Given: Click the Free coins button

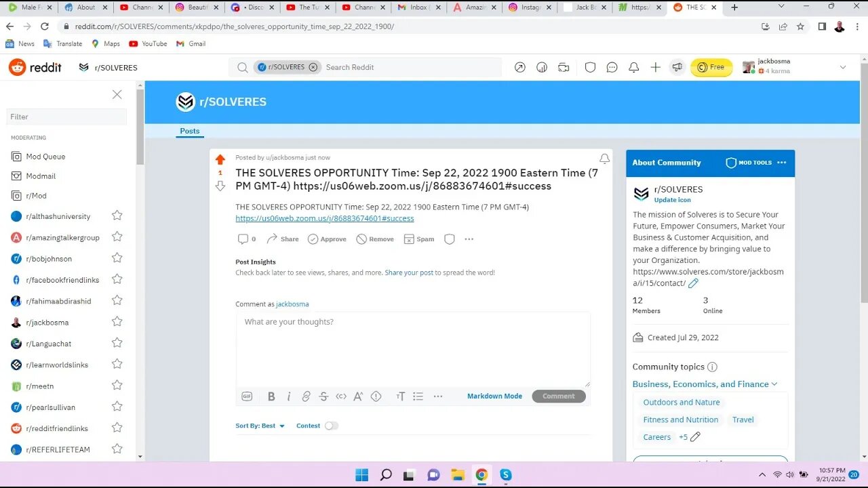Looking at the screenshot, I should pyautogui.click(x=711, y=67).
